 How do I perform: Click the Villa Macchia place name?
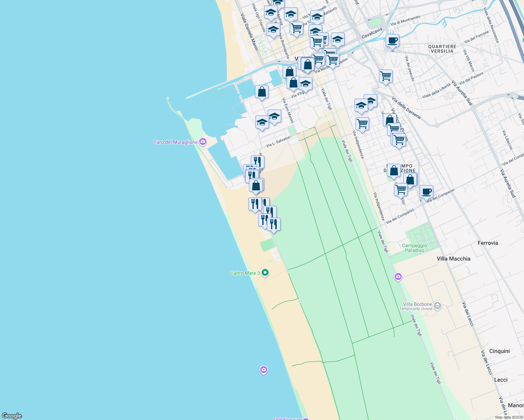453,259
